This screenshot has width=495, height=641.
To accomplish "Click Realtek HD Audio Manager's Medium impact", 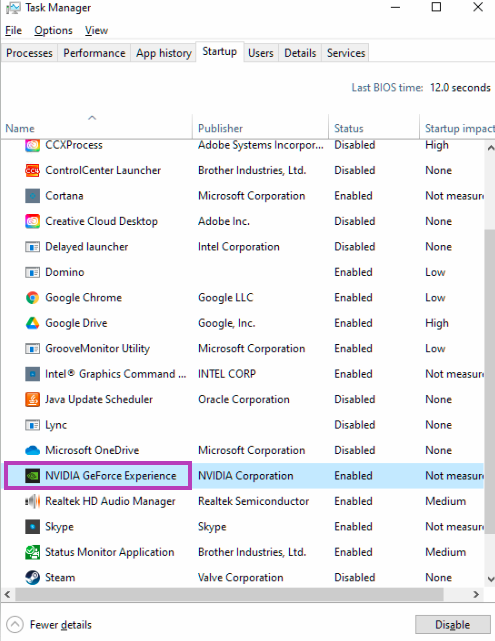I will (445, 501).
